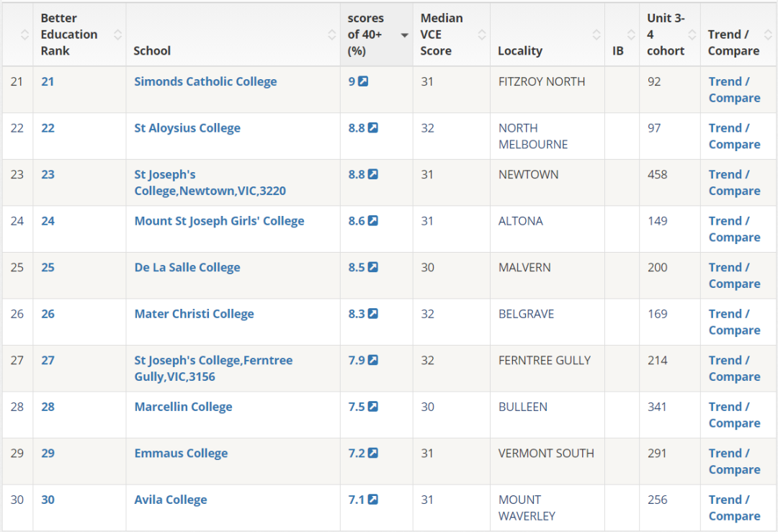Screen dimensions: 778x532
Task: Open St Aloysius College school page
Action: point(187,128)
